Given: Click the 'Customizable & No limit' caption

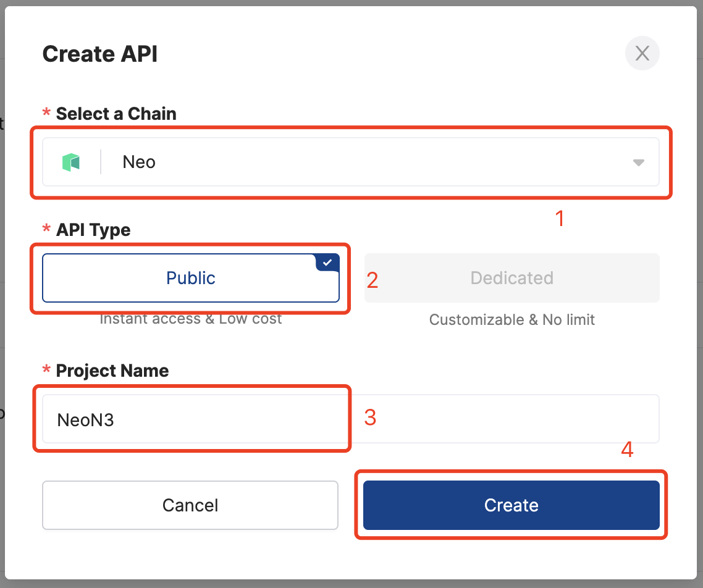Looking at the screenshot, I should (x=511, y=319).
